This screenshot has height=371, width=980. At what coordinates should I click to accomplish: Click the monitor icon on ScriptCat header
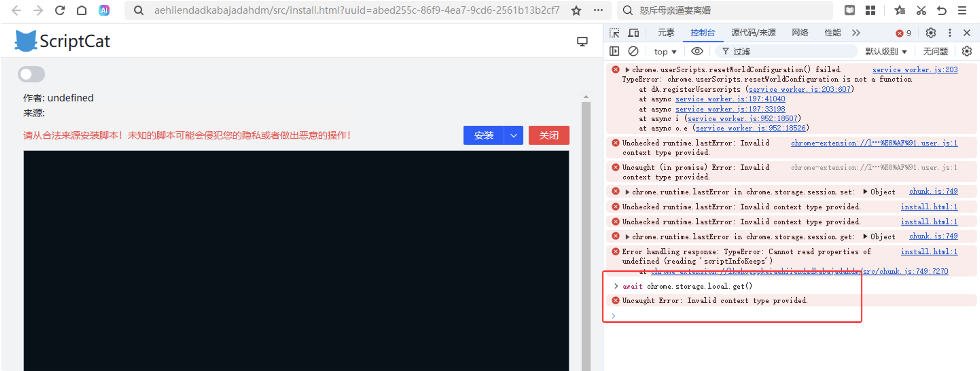(x=582, y=41)
